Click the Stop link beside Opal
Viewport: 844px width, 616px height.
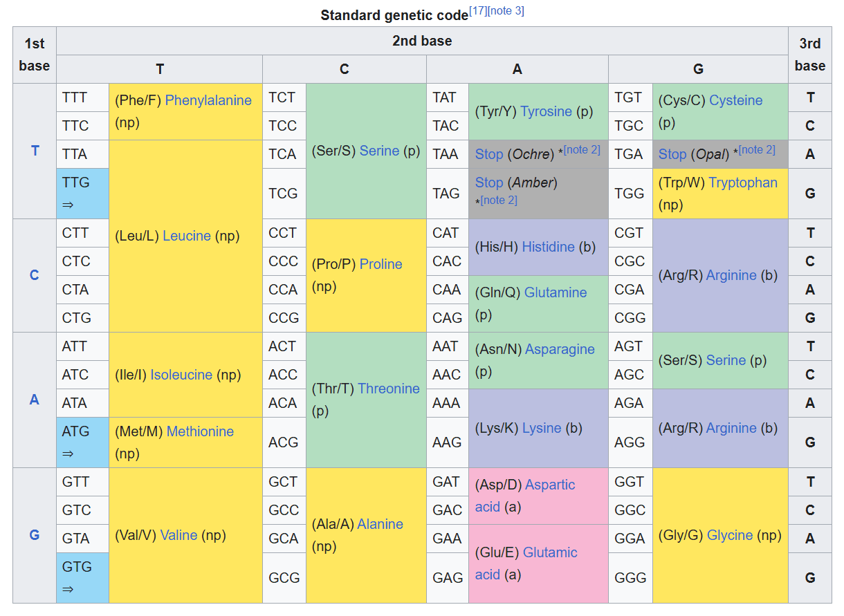pos(672,154)
